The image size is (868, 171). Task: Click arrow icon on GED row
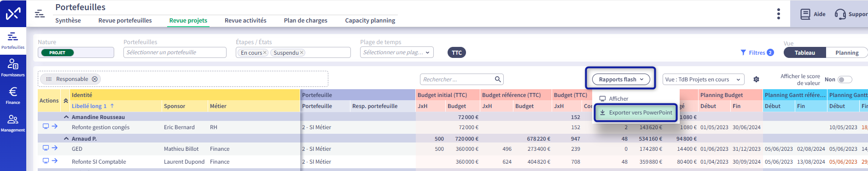(55, 148)
